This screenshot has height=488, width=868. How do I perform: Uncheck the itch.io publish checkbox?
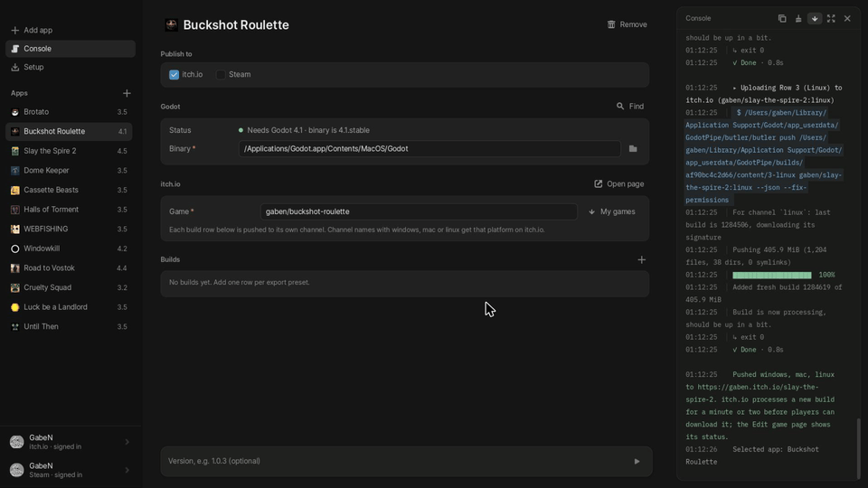point(174,75)
